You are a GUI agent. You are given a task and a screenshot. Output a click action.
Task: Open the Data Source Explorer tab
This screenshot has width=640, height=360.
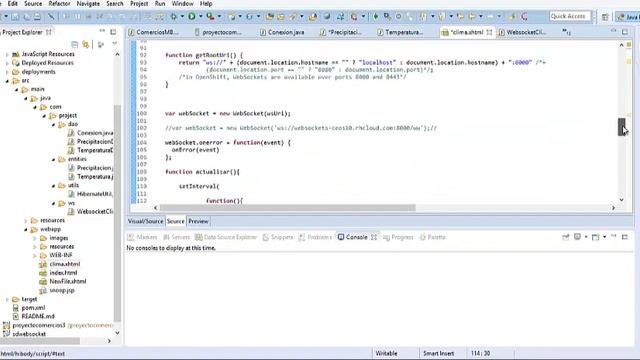point(226,237)
